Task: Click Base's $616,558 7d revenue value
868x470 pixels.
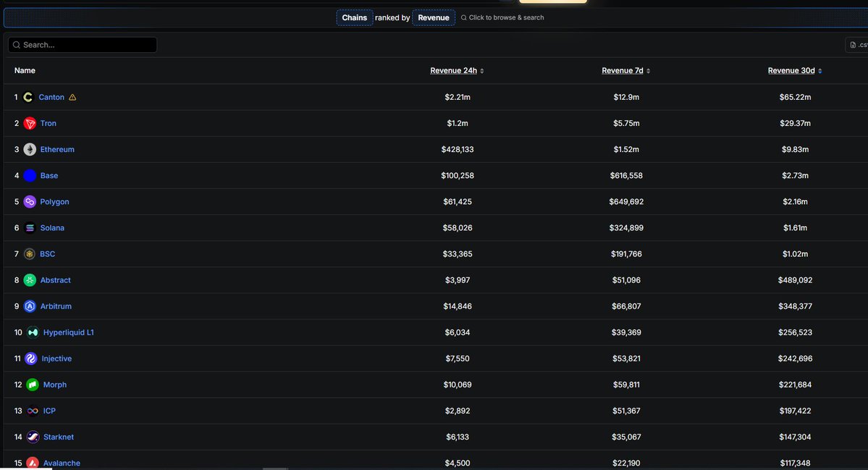Action: click(x=626, y=175)
